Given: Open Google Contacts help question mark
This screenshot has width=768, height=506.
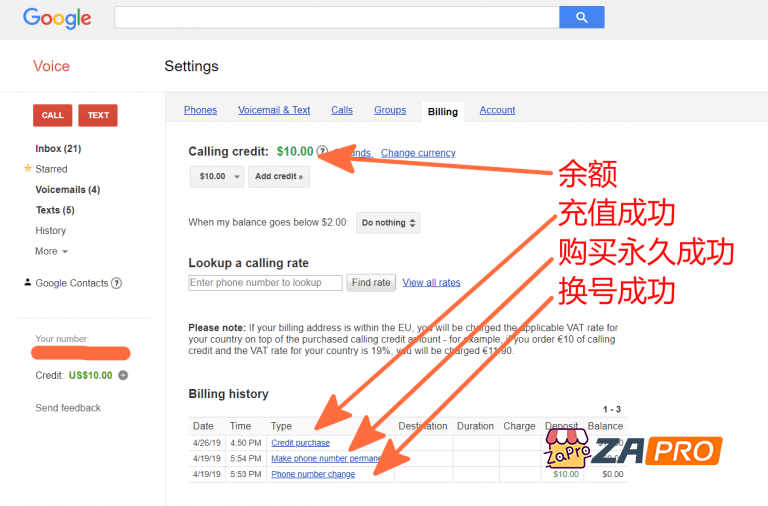Looking at the screenshot, I should [116, 283].
